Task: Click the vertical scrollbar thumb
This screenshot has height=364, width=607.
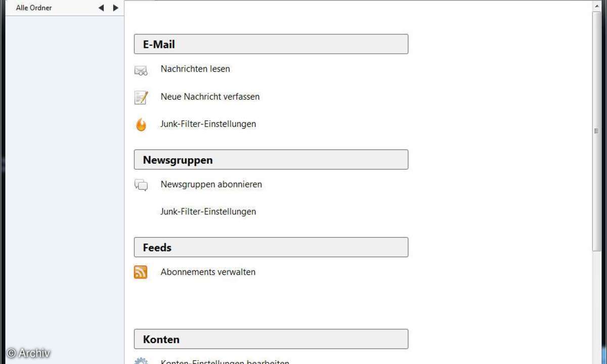Action: tap(596, 130)
